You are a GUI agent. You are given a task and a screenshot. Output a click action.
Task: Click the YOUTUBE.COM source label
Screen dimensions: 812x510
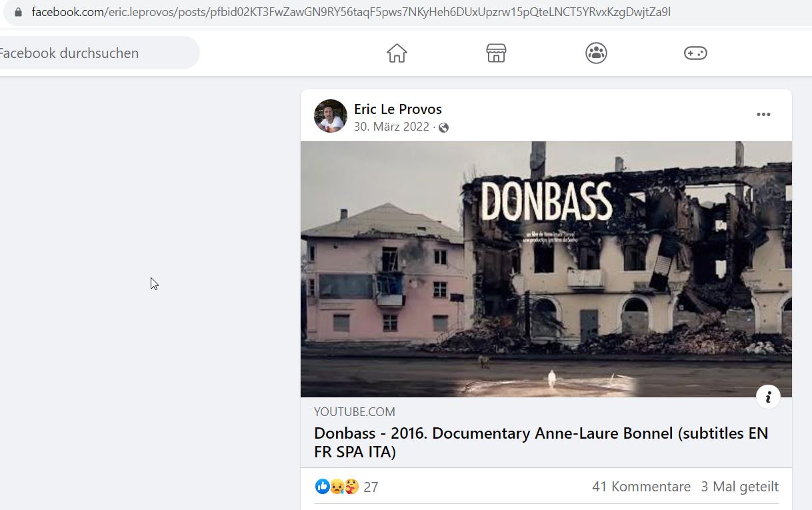355,412
